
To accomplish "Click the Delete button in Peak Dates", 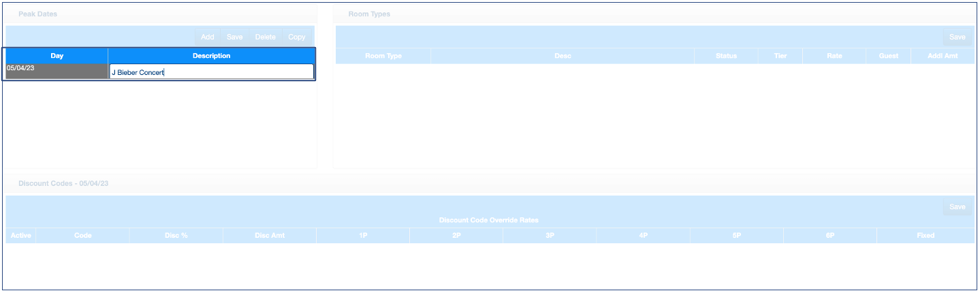I will [265, 37].
